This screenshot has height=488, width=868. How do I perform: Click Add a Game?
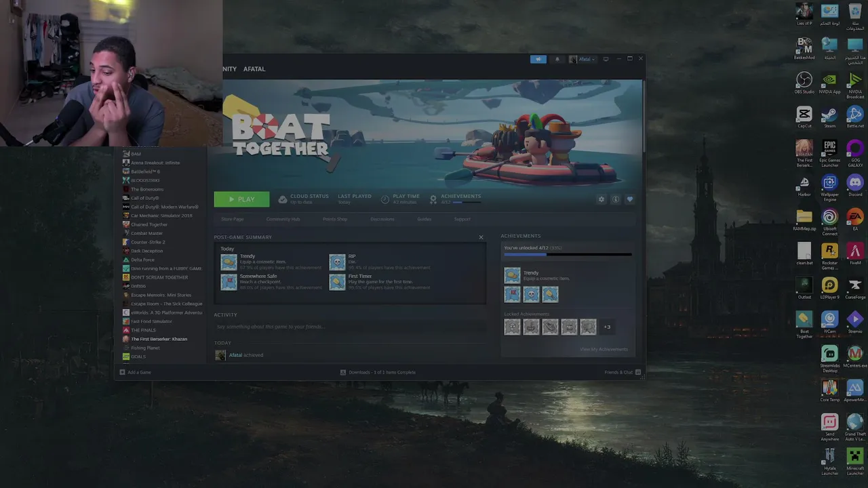[x=136, y=372]
